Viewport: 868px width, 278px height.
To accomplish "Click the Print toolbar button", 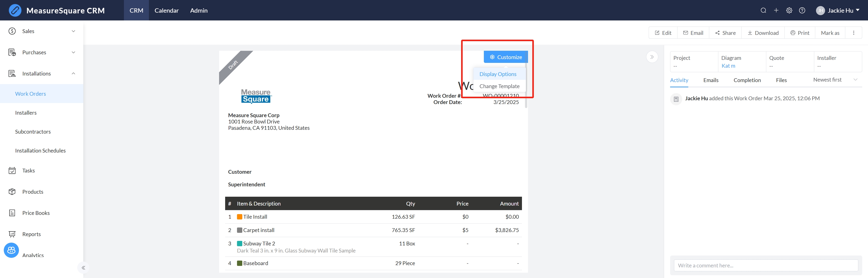I will pos(800,33).
